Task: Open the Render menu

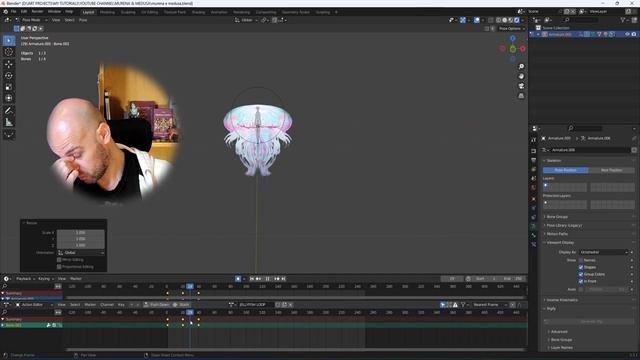Action: coord(37,12)
